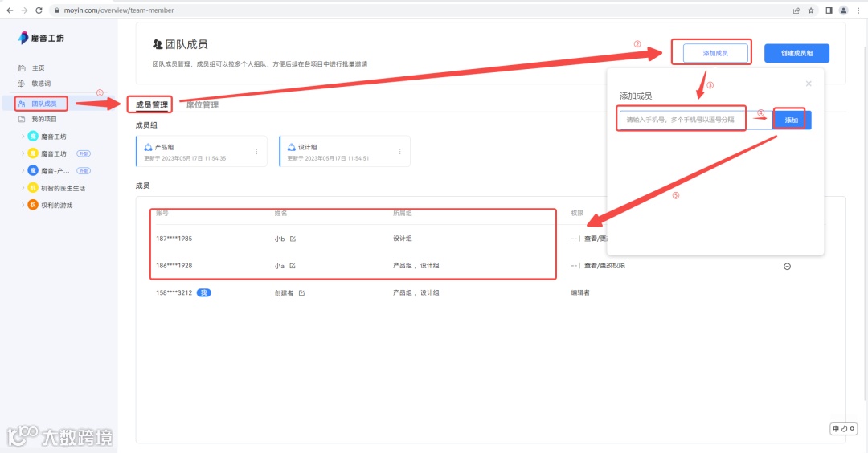Viewport: 868px width, 453px height.
Task: Edit the name of member 小b
Action: pos(293,239)
